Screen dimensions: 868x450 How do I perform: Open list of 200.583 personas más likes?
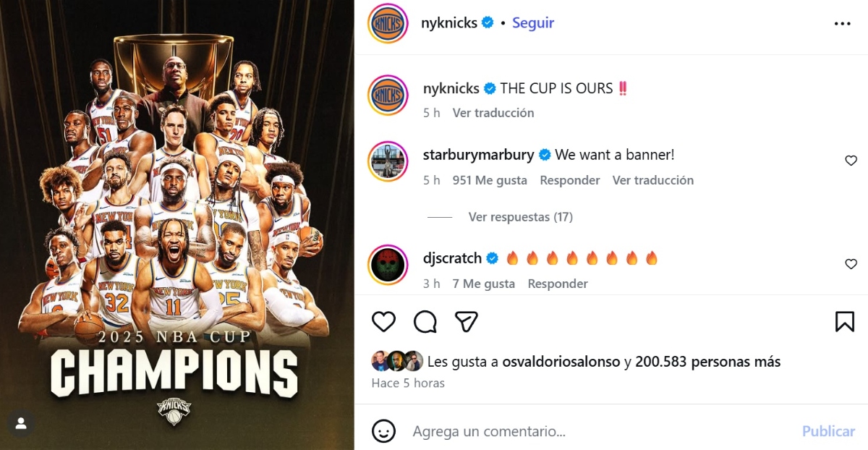pos(708,362)
